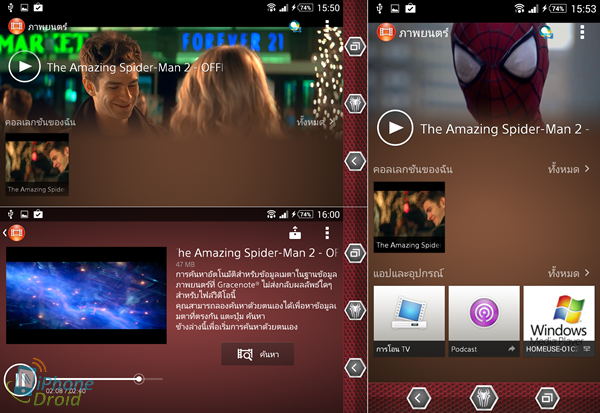Click the คอลเลกชันของฉัน heading in portrait screen
This screenshot has height=413, width=600.
[413, 169]
